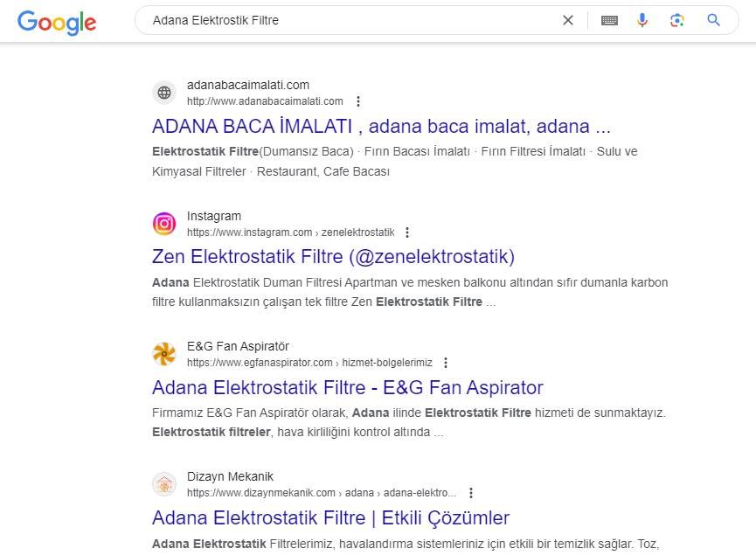Open Zen Elektrostatik Filtre Instagram result

tap(333, 256)
